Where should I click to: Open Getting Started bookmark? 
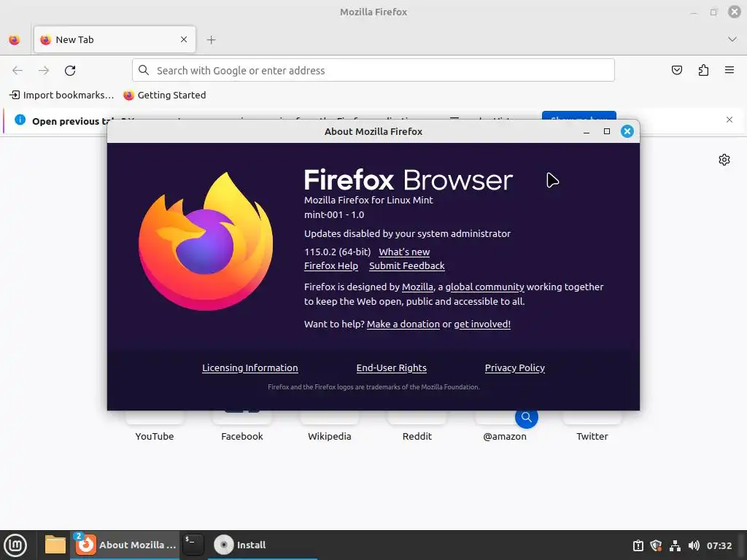click(x=165, y=96)
